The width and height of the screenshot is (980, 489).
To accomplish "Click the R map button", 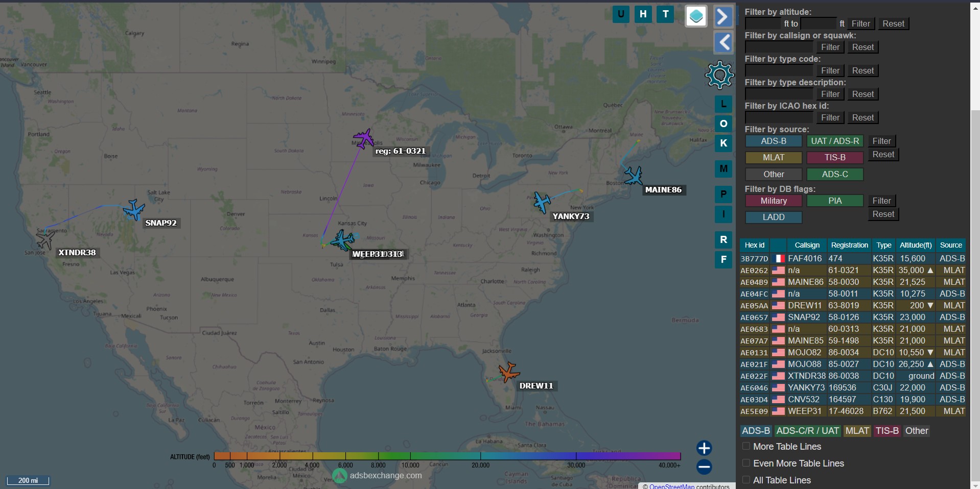I will (724, 240).
